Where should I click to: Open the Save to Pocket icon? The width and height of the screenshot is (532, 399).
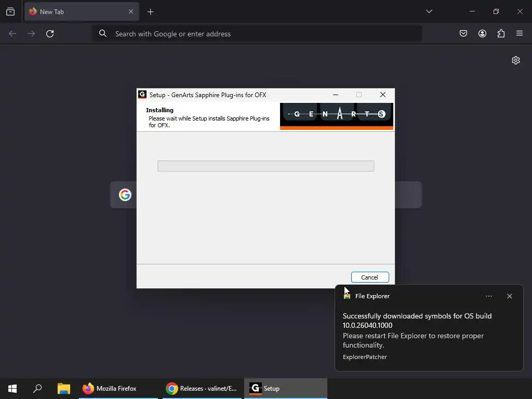point(463,33)
